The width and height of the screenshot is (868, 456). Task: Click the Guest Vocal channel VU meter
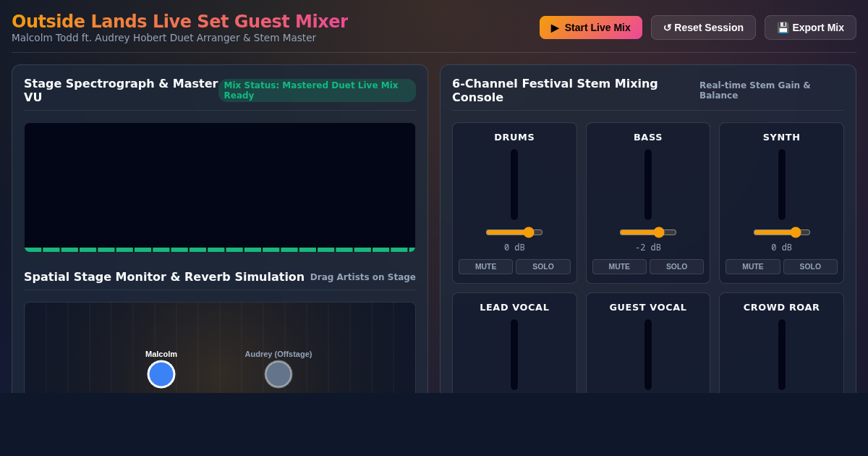pyautogui.click(x=648, y=355)
